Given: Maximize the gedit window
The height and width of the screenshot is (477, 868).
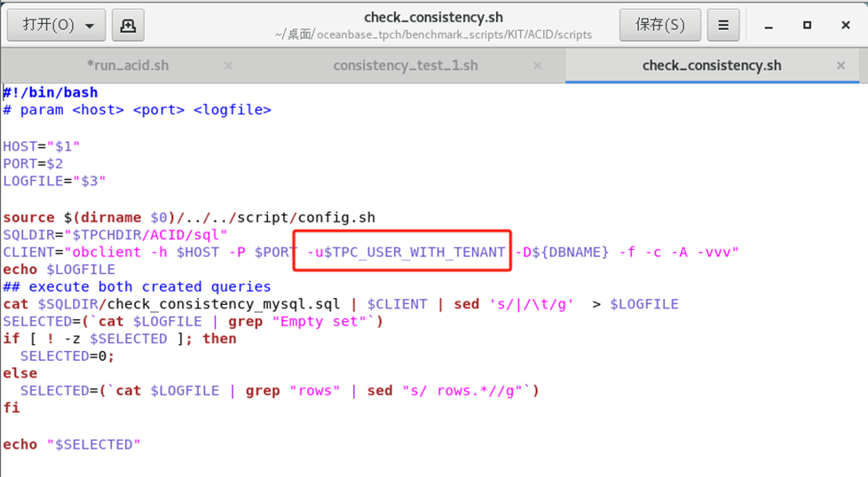Looking at the screenshot, I should [x=807, y=26].
